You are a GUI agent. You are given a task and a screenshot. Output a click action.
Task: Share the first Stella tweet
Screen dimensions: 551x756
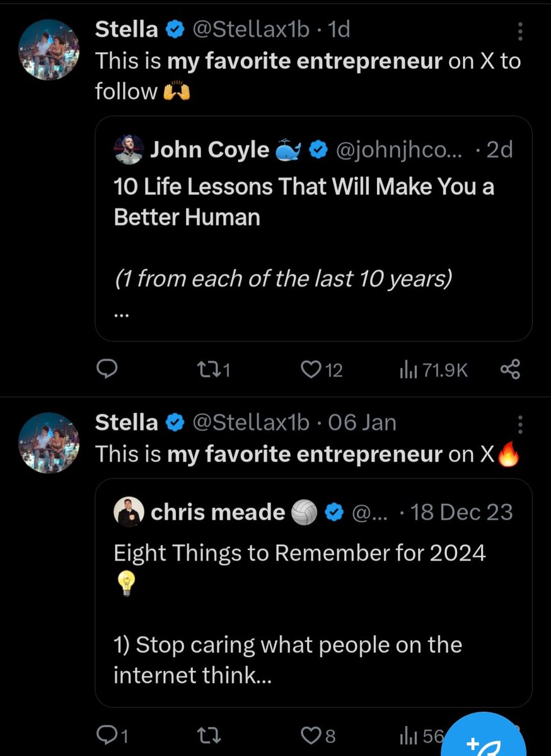[x=510, y=370]
